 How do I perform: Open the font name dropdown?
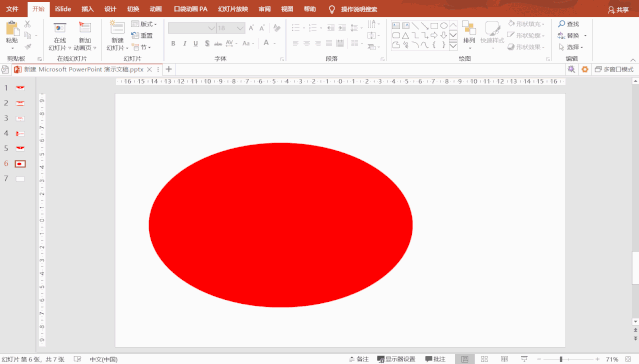pyautogui.click(x=212, y=28)
